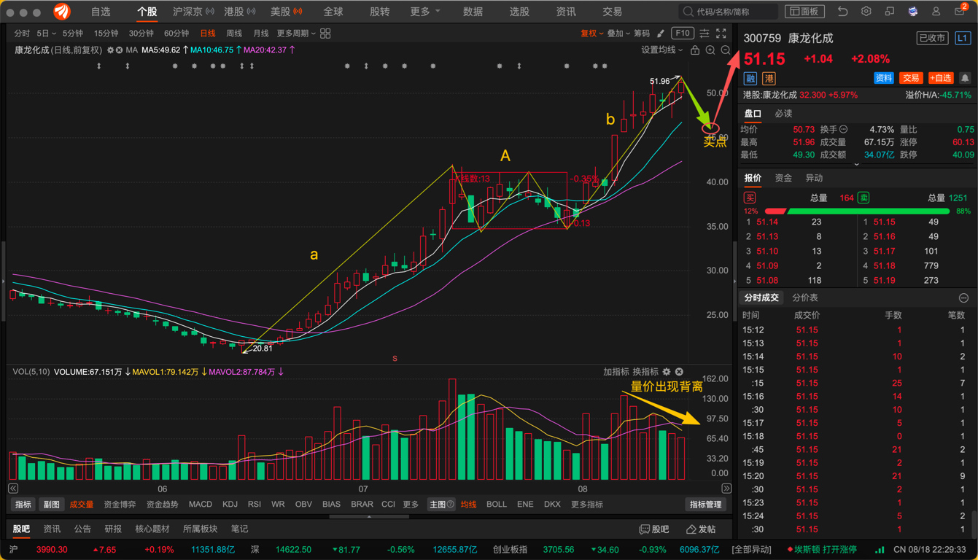Add stock with the +自选 button
978x560 pixels.
point(941,78)
